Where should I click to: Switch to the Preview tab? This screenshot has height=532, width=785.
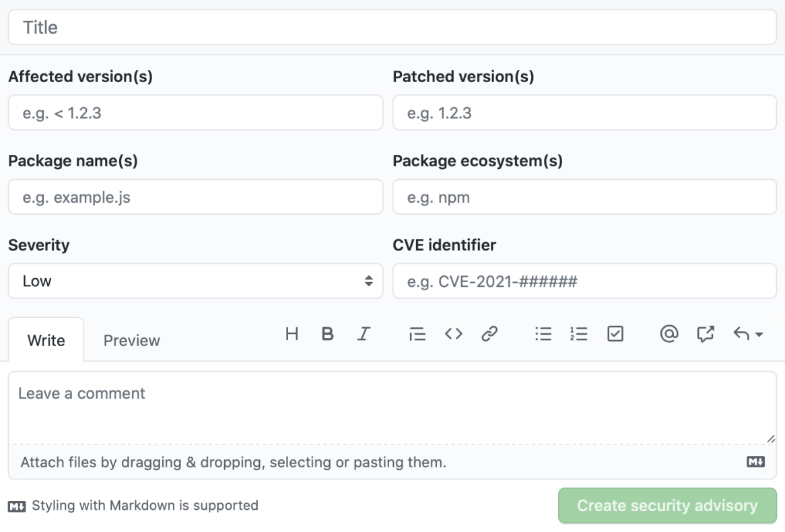coord(131,341)
